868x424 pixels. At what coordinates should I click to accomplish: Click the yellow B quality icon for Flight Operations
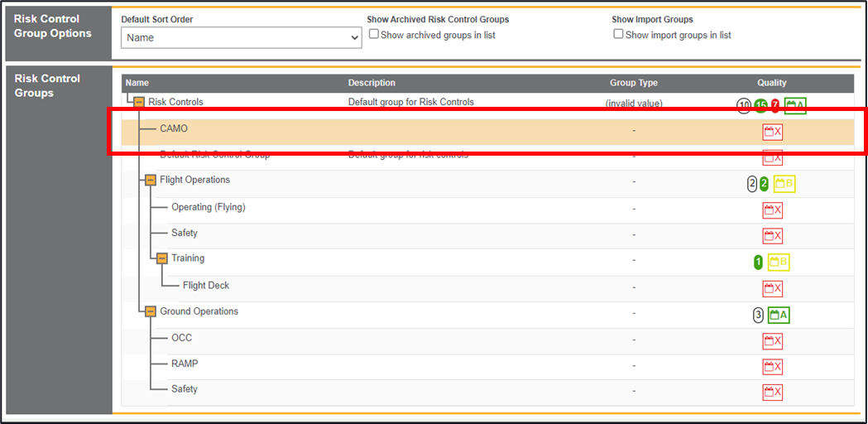click(x=784, y=184)
